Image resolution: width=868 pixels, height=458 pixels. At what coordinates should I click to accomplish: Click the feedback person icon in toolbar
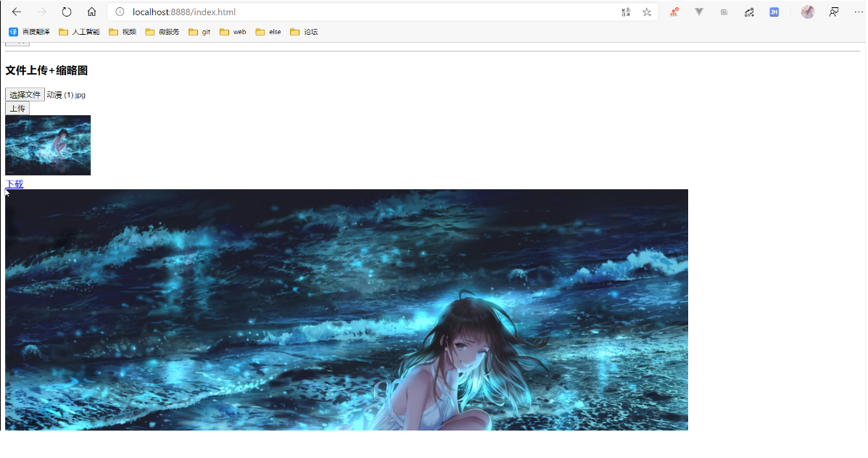coord(834,12)
